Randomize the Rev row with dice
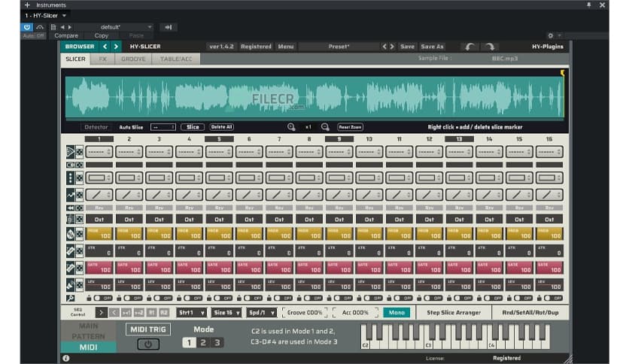 (80, 208)
